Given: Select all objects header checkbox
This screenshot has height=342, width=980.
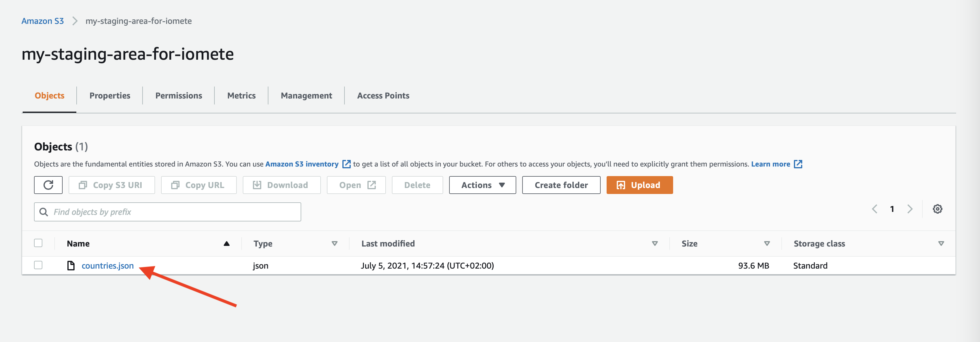Looking at the screenshot, I should [38, 243].
